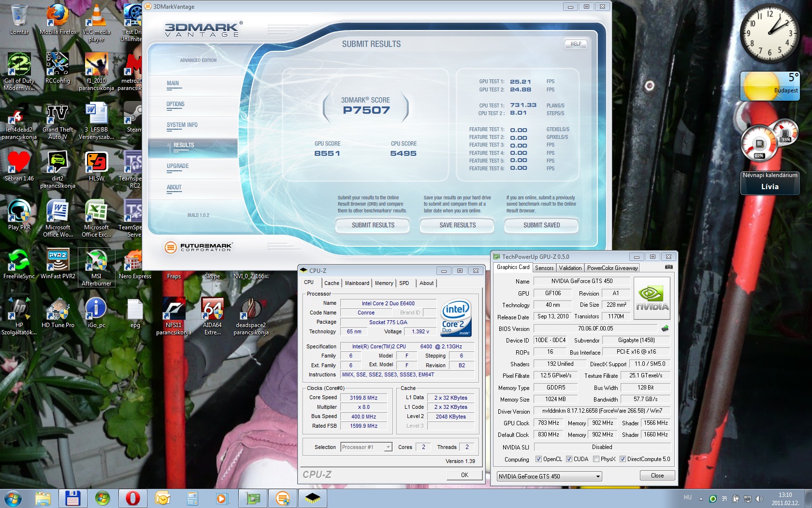Switch to the Mainboard tab in CPU-Z
The height and width of the screenshot is (508, 812).
point(357,283)
